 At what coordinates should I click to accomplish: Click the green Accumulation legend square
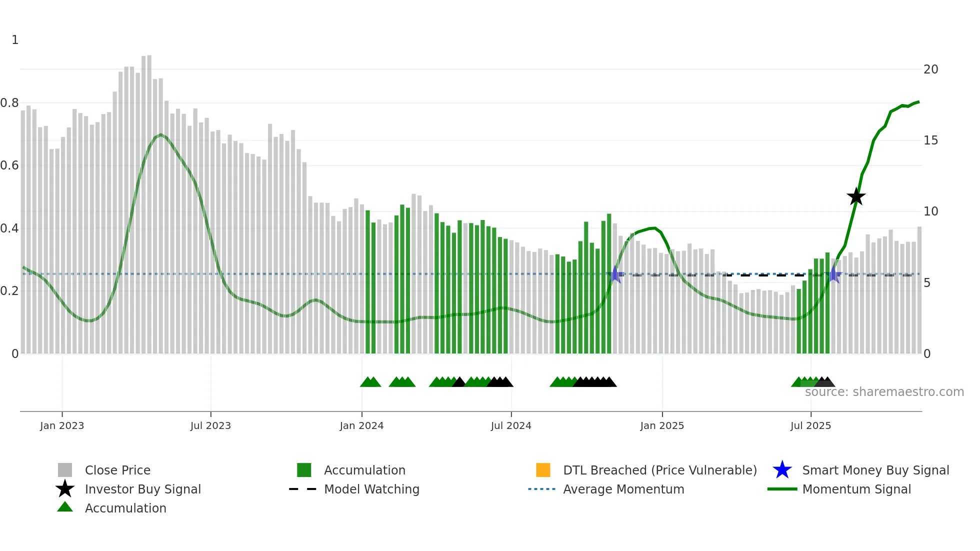tap(304, 470)
